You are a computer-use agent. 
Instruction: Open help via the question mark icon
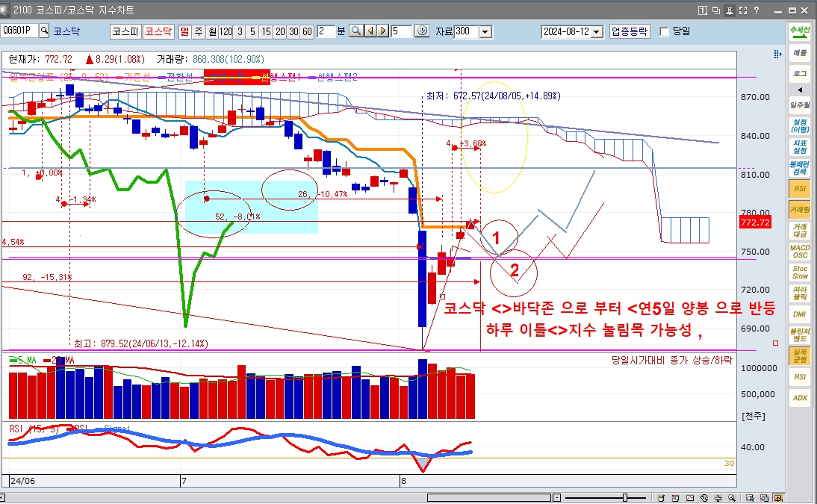(x=756, y=10)
